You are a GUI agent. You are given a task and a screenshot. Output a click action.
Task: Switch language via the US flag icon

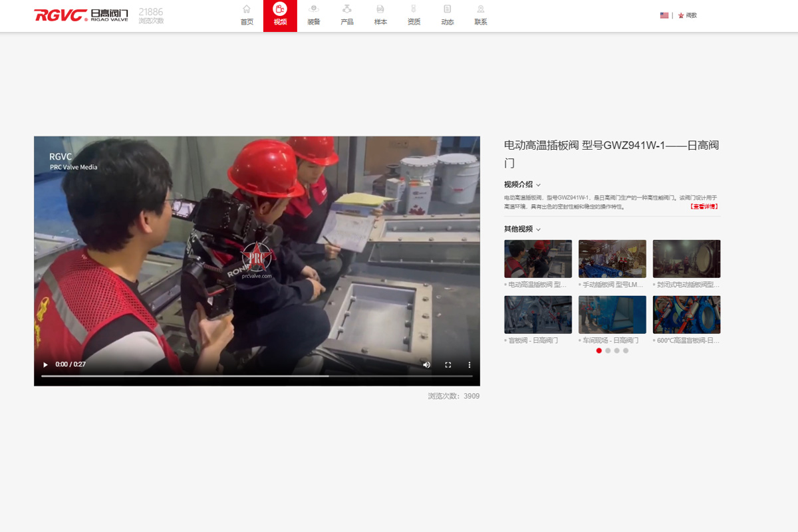click(664, 15)
